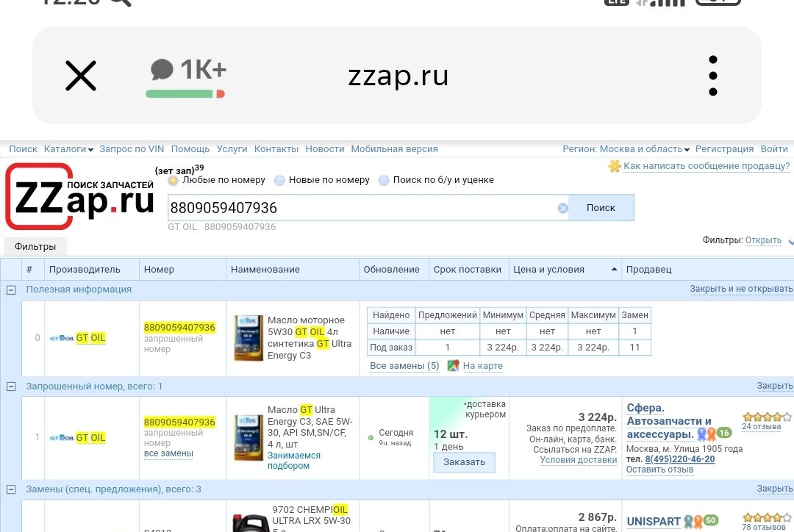
Task: Click the Поиск search button
Action: (601, 207)
